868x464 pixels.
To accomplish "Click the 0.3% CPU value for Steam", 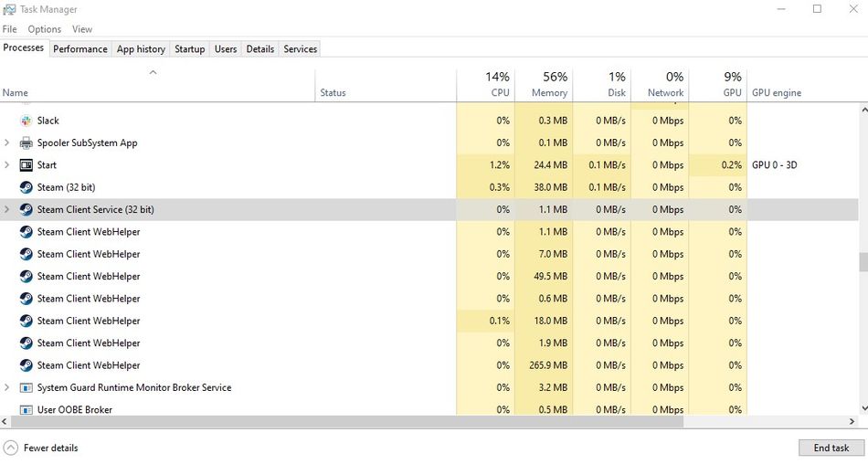I will tap(500, 187).
